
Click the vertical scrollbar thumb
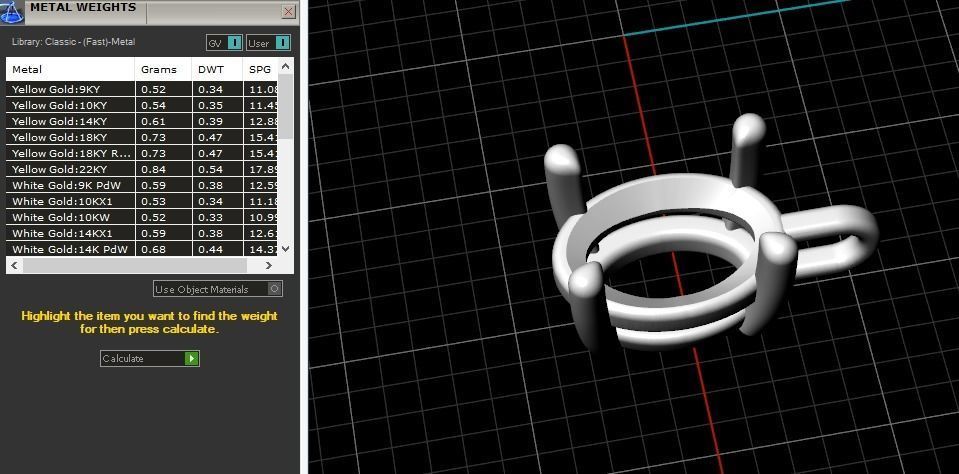coord(286,106)
